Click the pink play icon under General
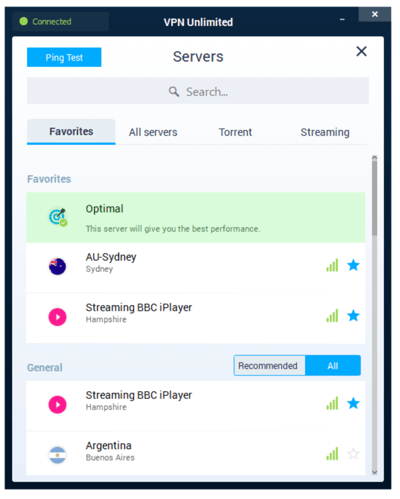 [x=57, y=404]
